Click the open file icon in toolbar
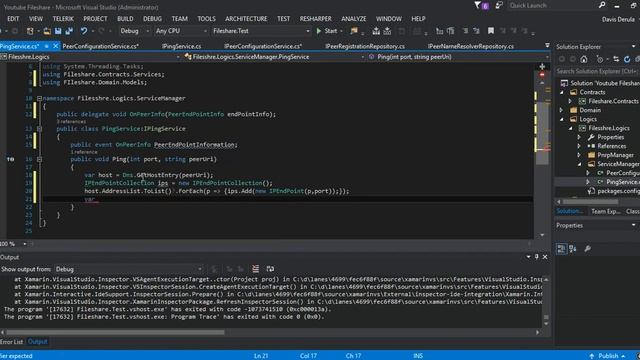 [x=47, y=31]
